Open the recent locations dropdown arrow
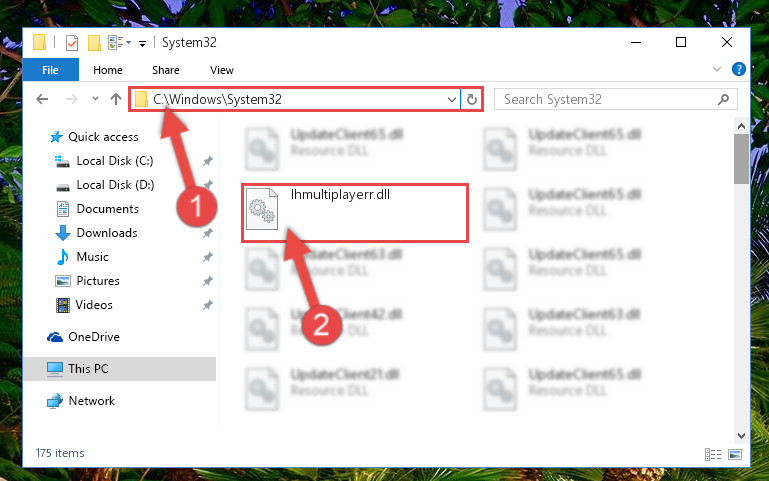The height and width of the screenshot is (481, 769). (x=95, y=99)
